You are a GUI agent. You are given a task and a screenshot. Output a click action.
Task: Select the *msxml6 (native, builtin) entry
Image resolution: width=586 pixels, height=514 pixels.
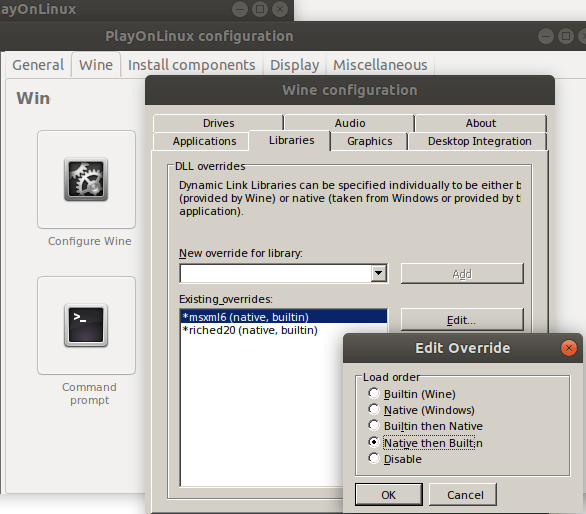click(284, 317)
